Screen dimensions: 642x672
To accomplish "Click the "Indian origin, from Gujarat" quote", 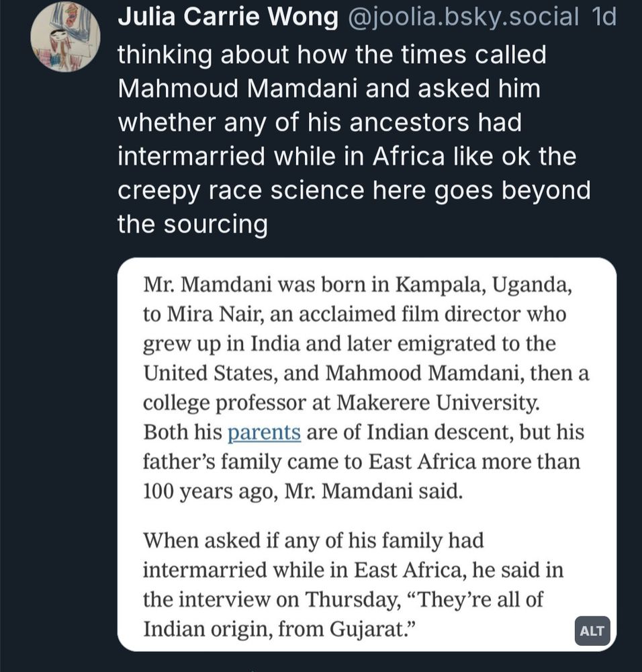I will (x=279, y=629).
